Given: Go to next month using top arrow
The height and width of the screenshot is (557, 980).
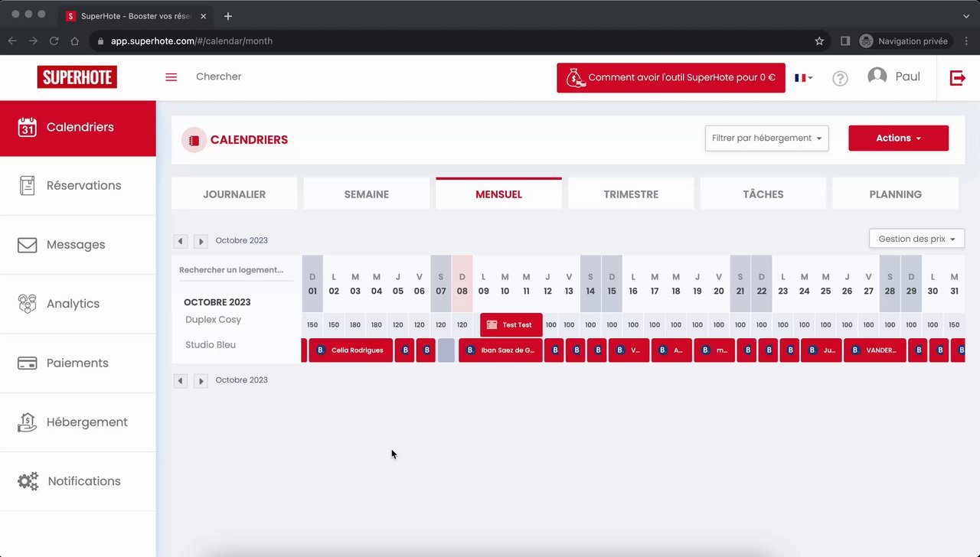Looking at the screenshot, I should (x=201, y=241).
